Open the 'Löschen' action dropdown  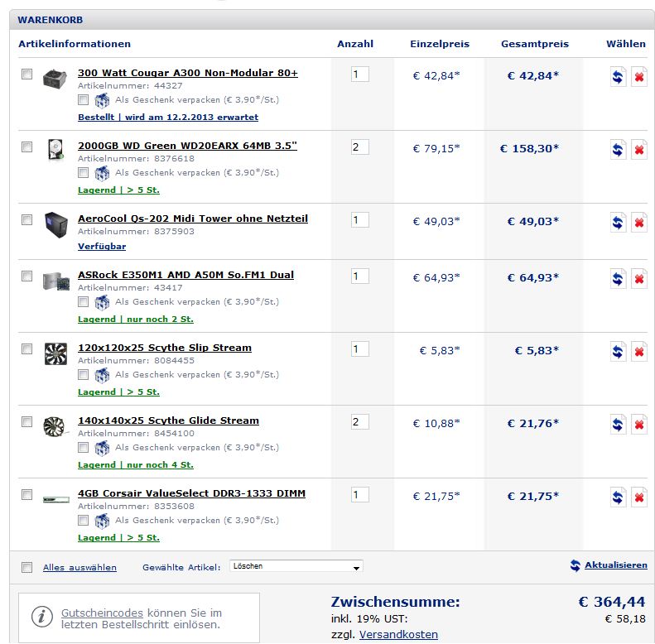(x=296, y=567)
